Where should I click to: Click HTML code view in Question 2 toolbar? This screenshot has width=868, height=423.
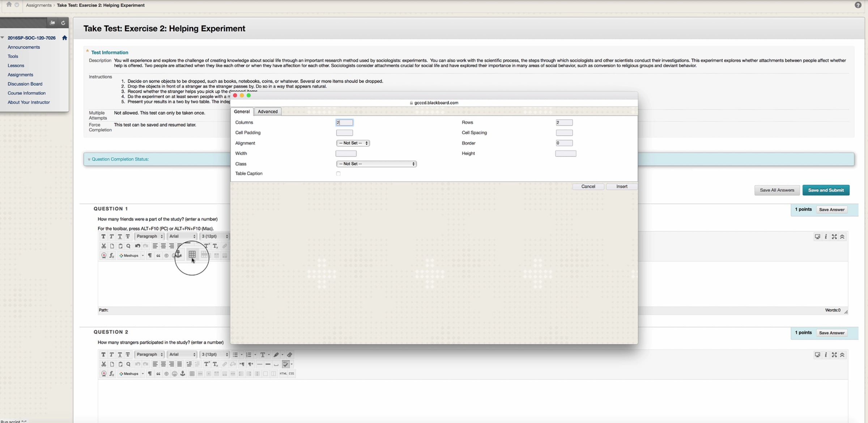point(283,373)
